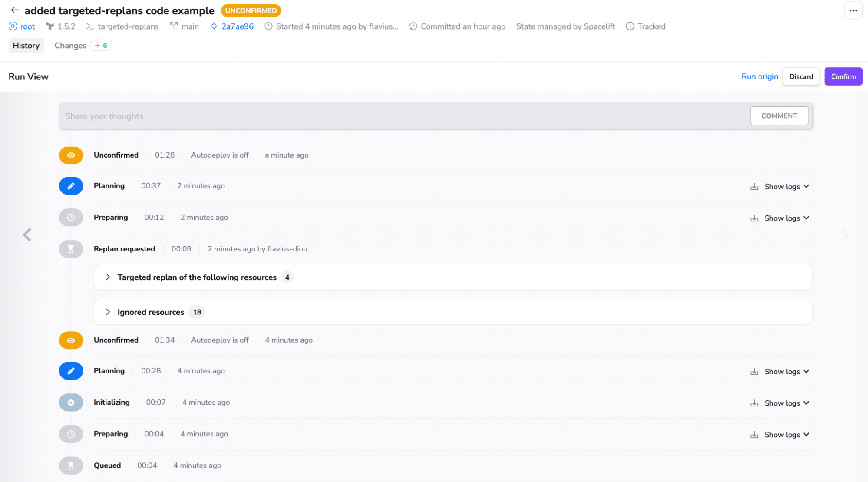This screenshot has height=482, width=868.
Task: Click the Tracked info icon in the header
Action: pyautogui.click(x=630, y=26)
